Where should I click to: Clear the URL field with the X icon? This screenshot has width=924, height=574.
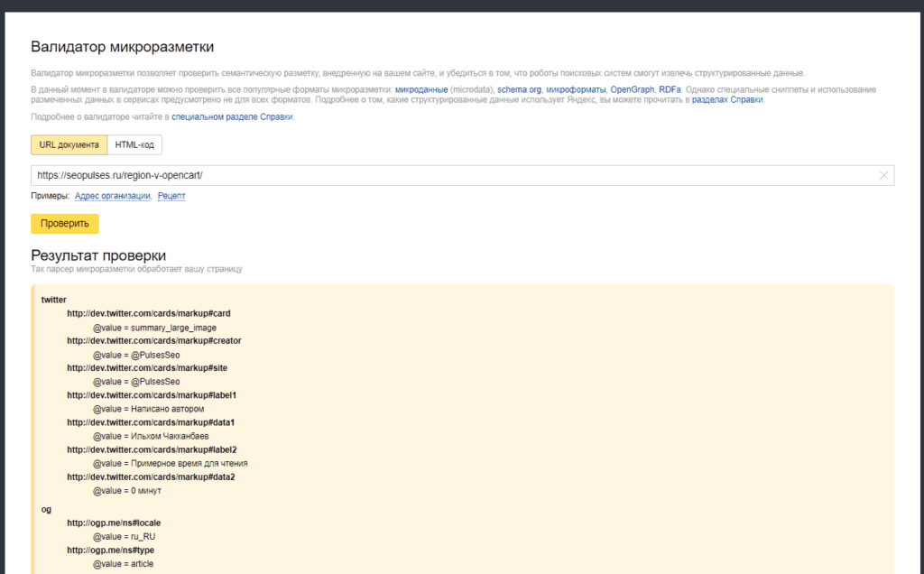pyautogui.click(x=883, y=176)
